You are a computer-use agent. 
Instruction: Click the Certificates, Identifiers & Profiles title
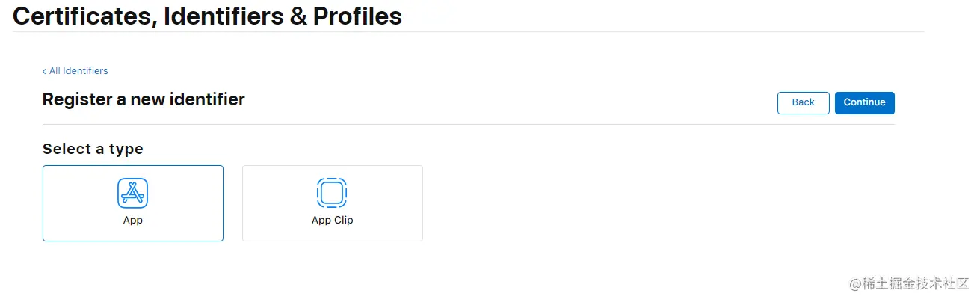tap(207, 16)
